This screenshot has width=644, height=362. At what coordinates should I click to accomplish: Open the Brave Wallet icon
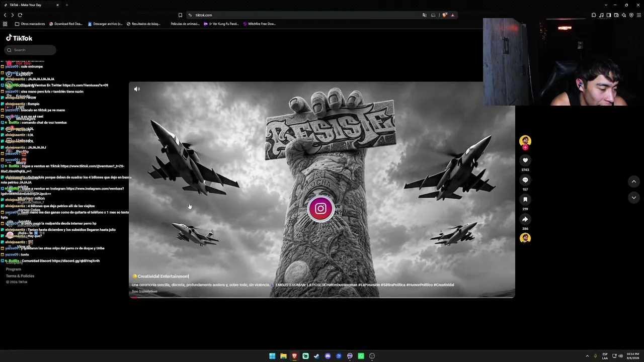tap(616, 15)
